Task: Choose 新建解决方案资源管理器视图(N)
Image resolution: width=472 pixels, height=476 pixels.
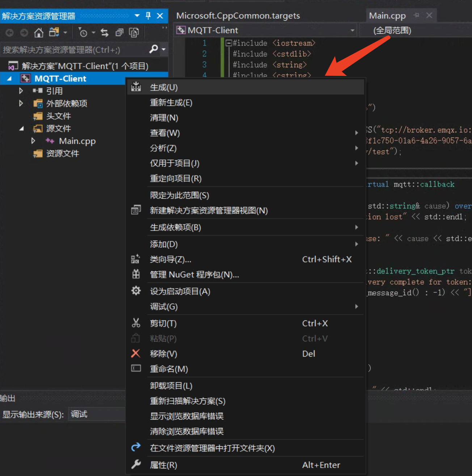Action: pyautogui.click(x=245, y=211)
